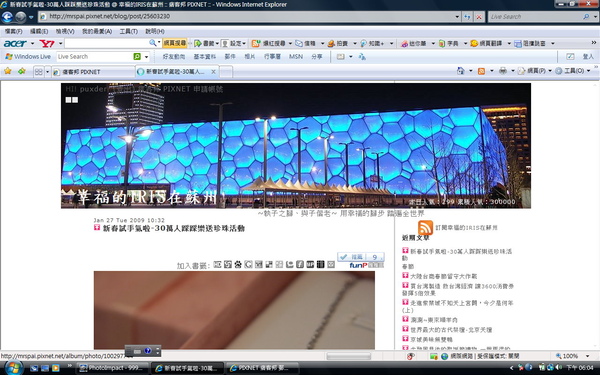
Task: Open the 世界最大的古代祭壇-北京天壇 post link
Action: click(x=451, y=330)
